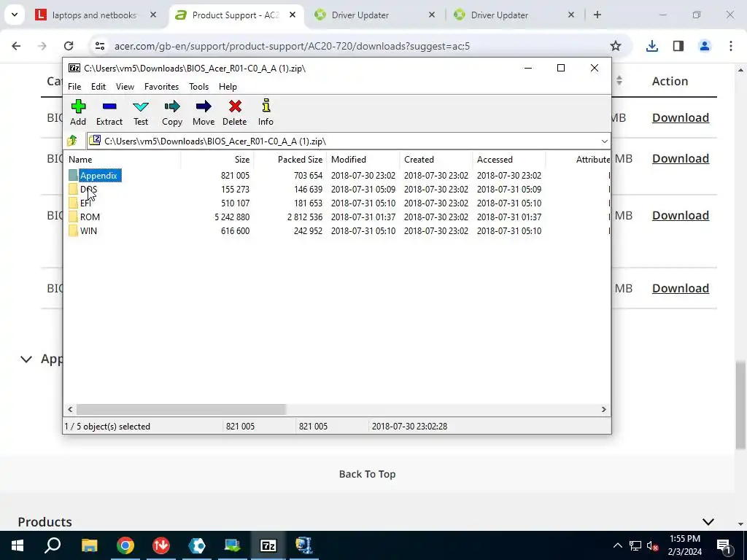The width and height of the screenshot is (747, 560).
Task: Expand the archive path dropdown
Action: (604, 141)
